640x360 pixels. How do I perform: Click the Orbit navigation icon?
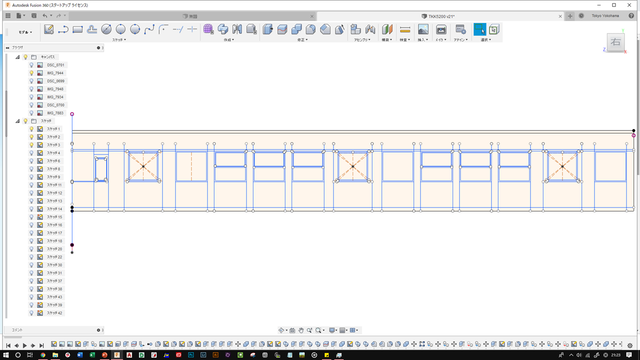point(281,330)
